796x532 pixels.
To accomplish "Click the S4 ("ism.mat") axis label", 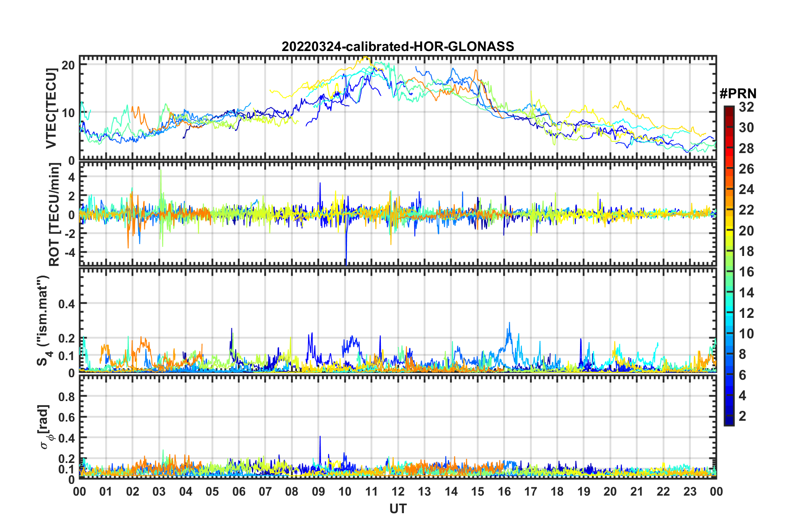I will 44,321.
